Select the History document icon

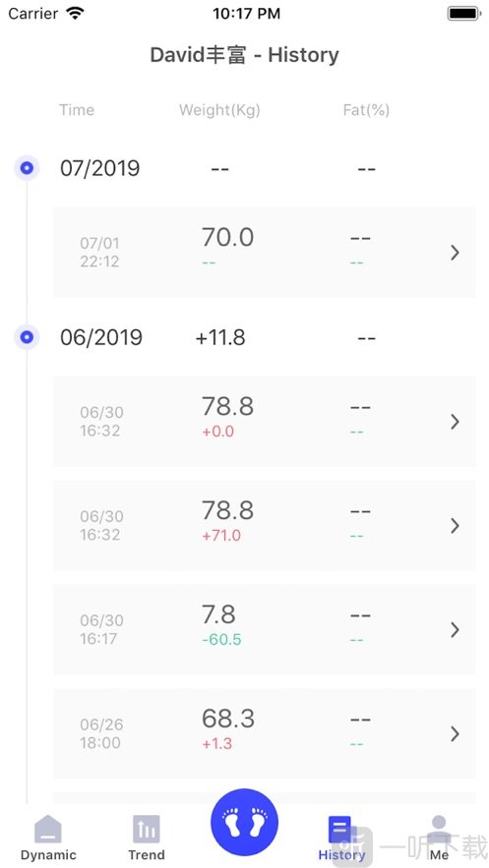point(339,829)
